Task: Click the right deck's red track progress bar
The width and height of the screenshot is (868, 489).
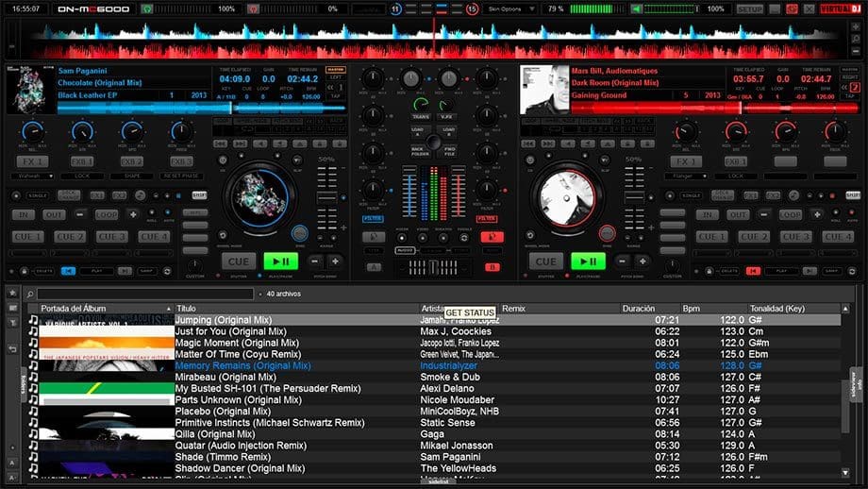Action: click(x=714, y=108)
